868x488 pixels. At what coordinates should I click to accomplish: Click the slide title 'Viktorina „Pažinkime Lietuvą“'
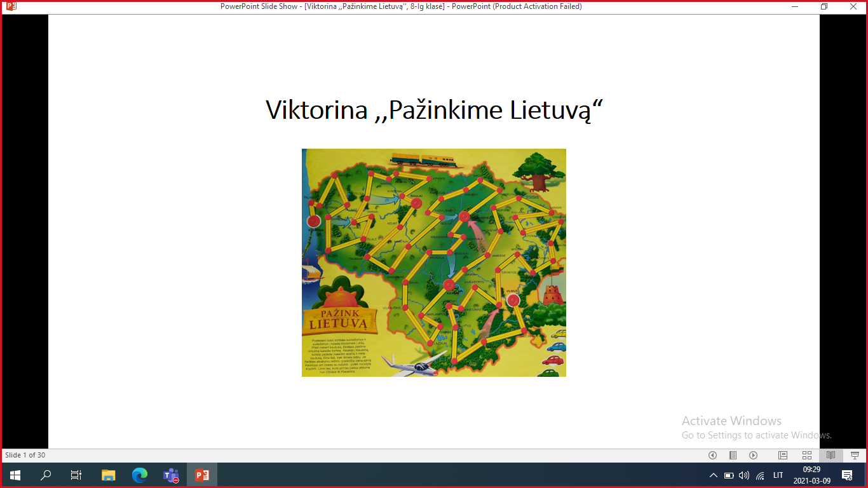coord(434,110)
